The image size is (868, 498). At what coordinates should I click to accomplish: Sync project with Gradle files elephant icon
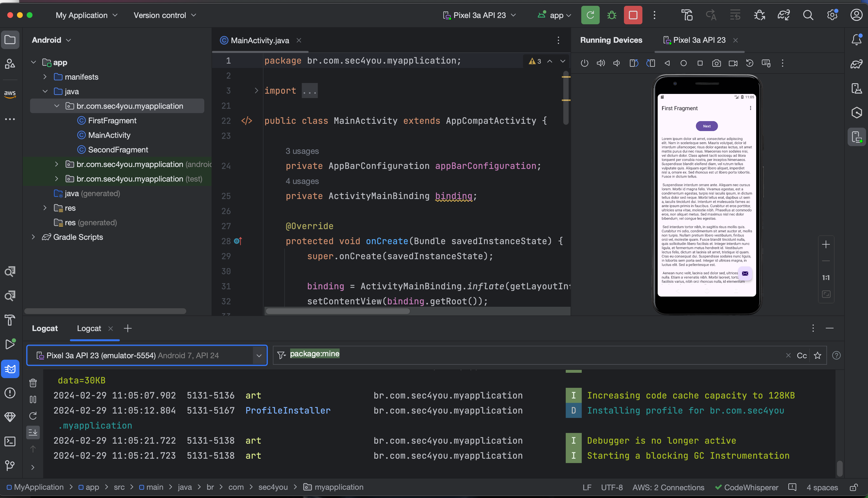(784, 15)
